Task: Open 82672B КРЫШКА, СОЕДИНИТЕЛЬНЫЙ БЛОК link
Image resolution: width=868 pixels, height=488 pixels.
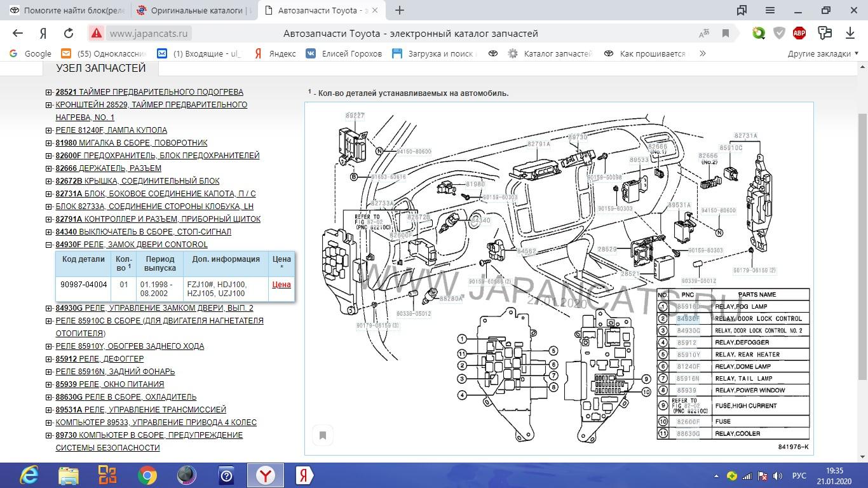Action: pyautogui.click(x=137, y=181)
